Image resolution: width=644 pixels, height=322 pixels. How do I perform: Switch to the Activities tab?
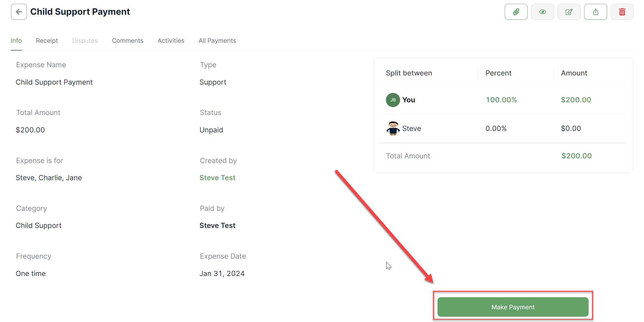click(x=171, y=41)
